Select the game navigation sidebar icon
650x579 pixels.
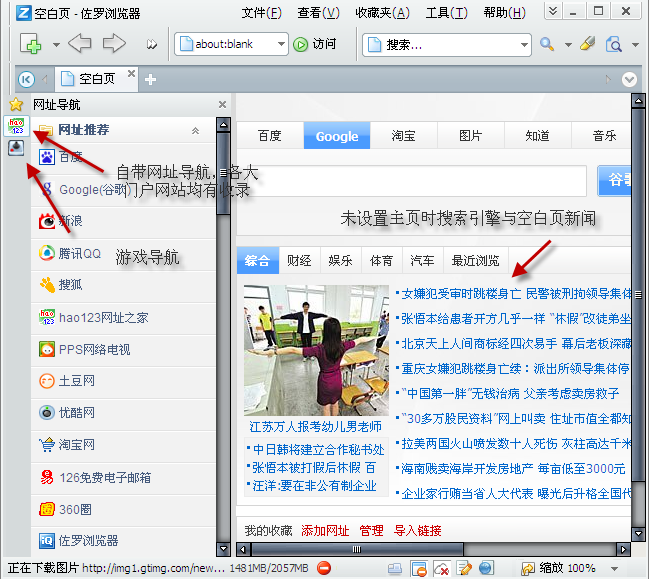[x=16, y=148]
